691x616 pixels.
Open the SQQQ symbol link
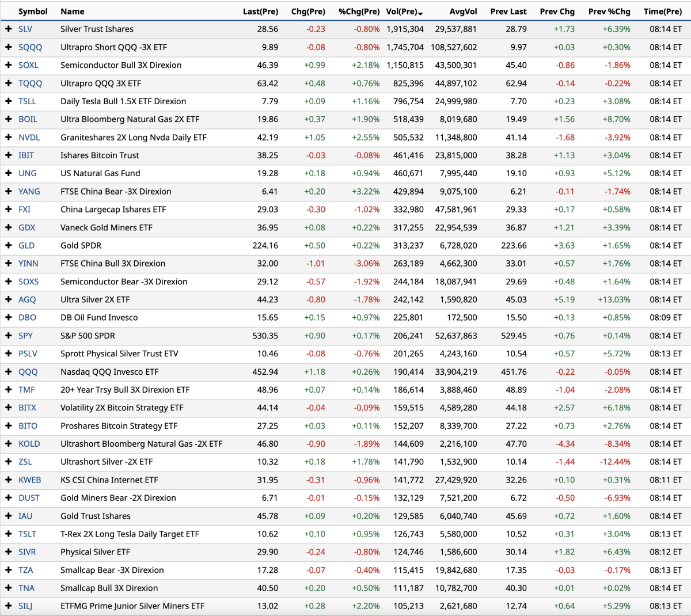pos(30,47)
